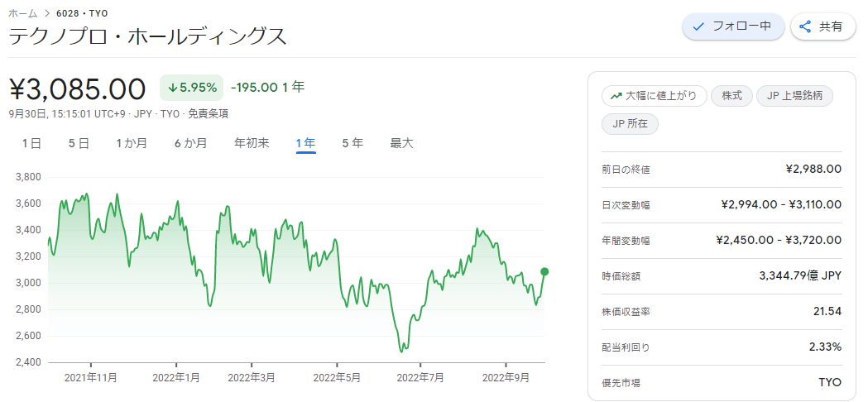The height and width of the screenshot is (402, 868).
Task: Click the ¥2,450.00 - ¥3,720.00 year range
Action: point(779,241)
